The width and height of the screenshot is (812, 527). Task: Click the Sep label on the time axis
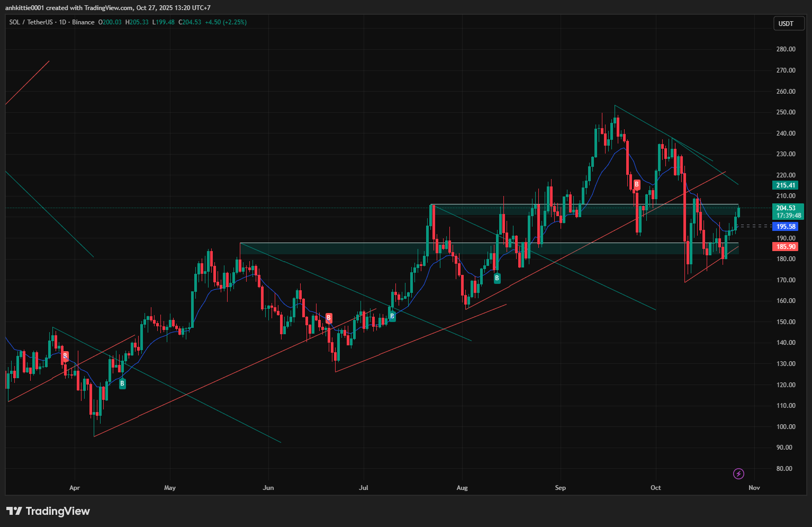[x=560, y=488]
